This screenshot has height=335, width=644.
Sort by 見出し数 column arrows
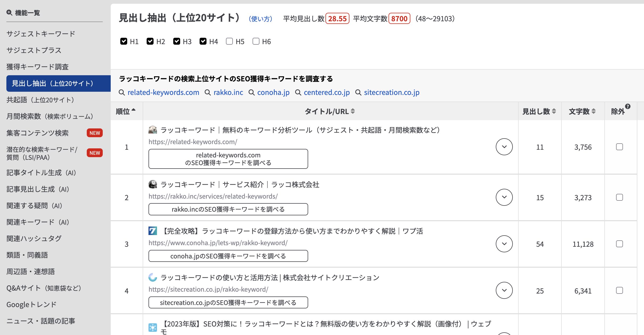[x=554, y=111]
